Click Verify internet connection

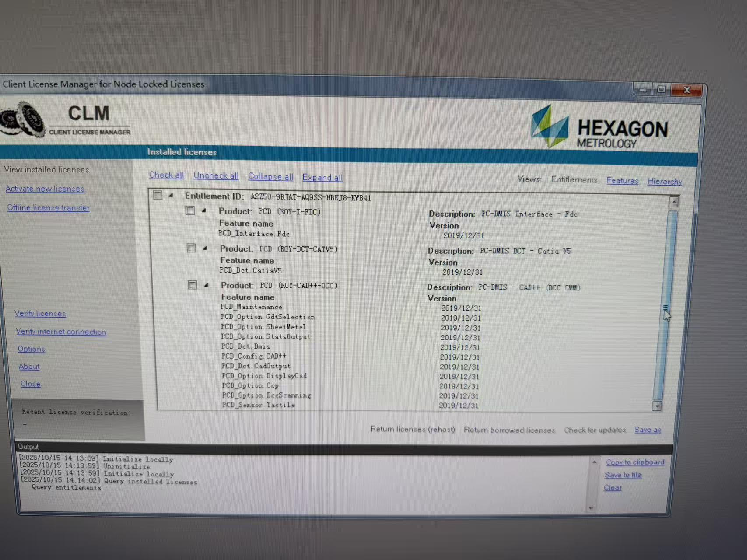(x=61, y=332)
